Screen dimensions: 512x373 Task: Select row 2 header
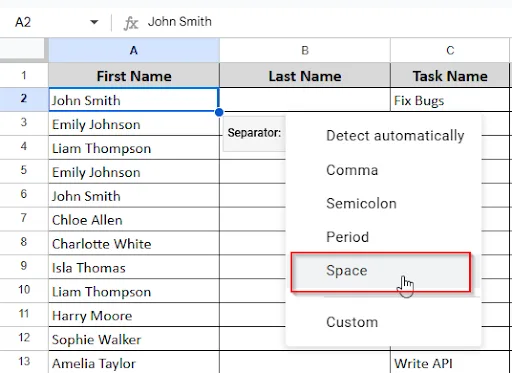tap(24, 99)
